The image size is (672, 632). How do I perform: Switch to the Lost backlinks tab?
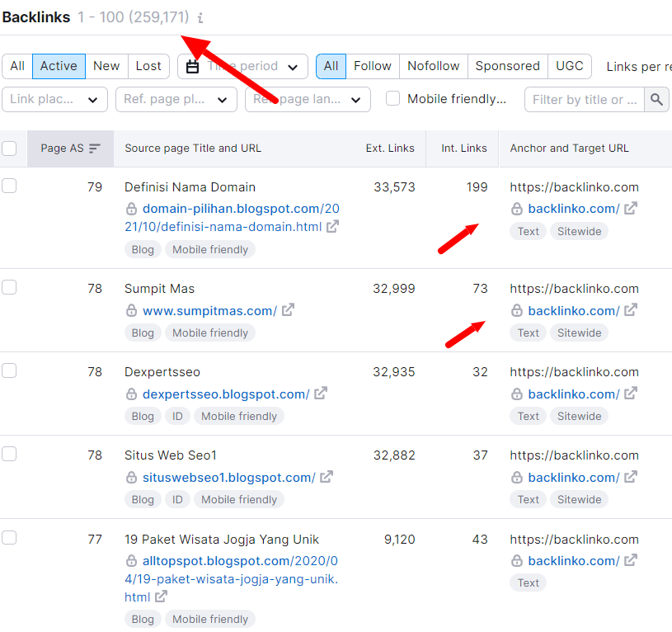(148, 66)
